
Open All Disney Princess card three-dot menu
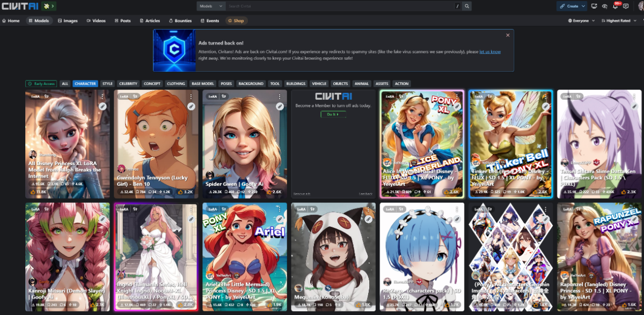click(102, 97)
